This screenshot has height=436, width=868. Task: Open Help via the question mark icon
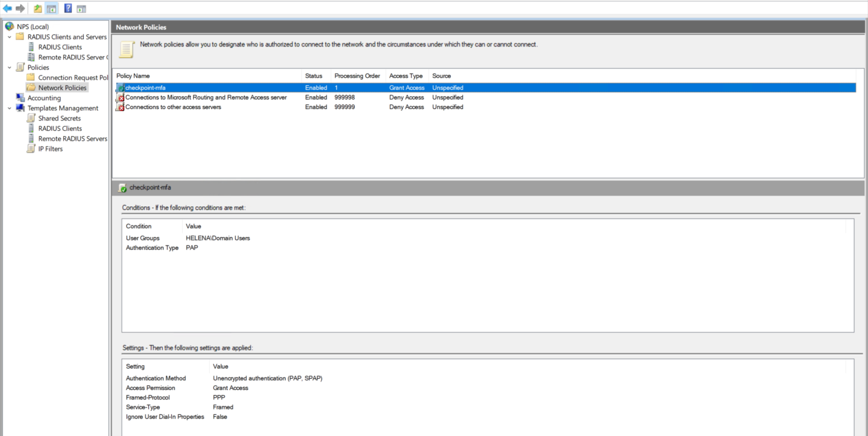pos(68,8)
